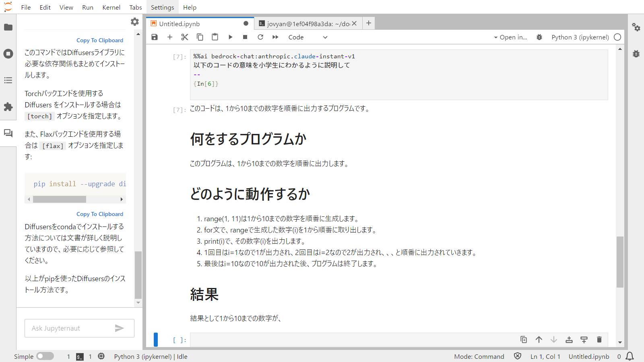The image size is (644, 362).
Task: Open the Extension Manager puzzle icon
Action: coord(8,107)
